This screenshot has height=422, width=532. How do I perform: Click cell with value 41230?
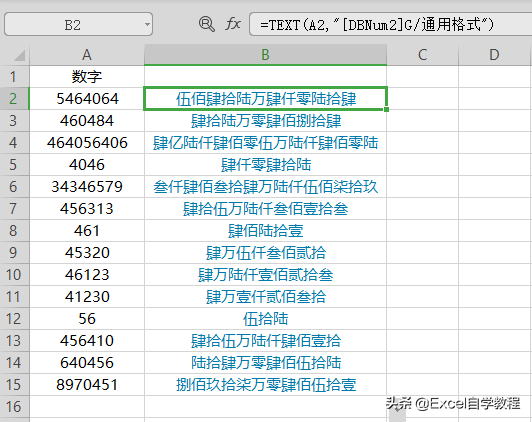87,297
